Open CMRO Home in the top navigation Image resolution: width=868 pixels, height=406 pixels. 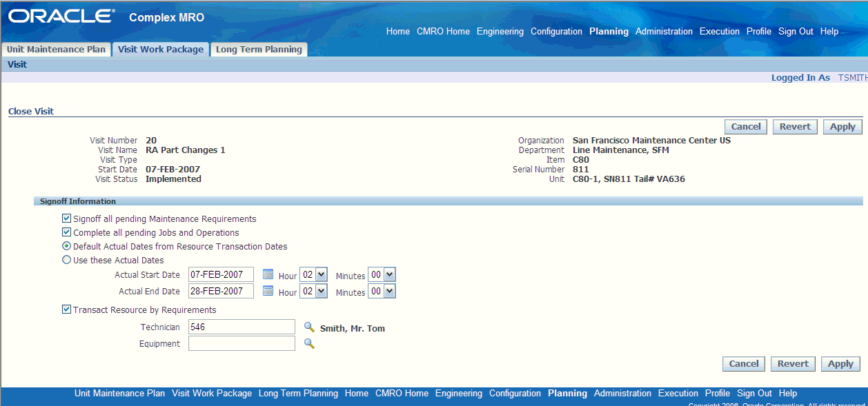coord(443,32)
